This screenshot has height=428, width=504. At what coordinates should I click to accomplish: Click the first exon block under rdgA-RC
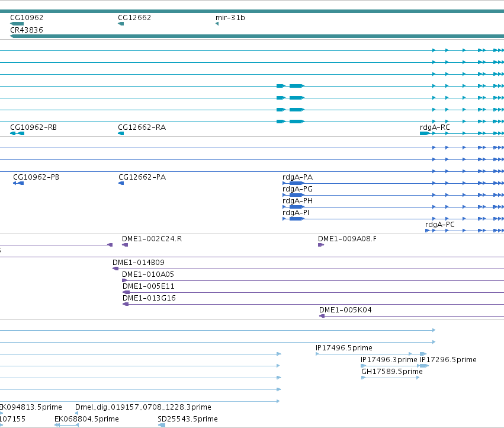coord(425,133)
